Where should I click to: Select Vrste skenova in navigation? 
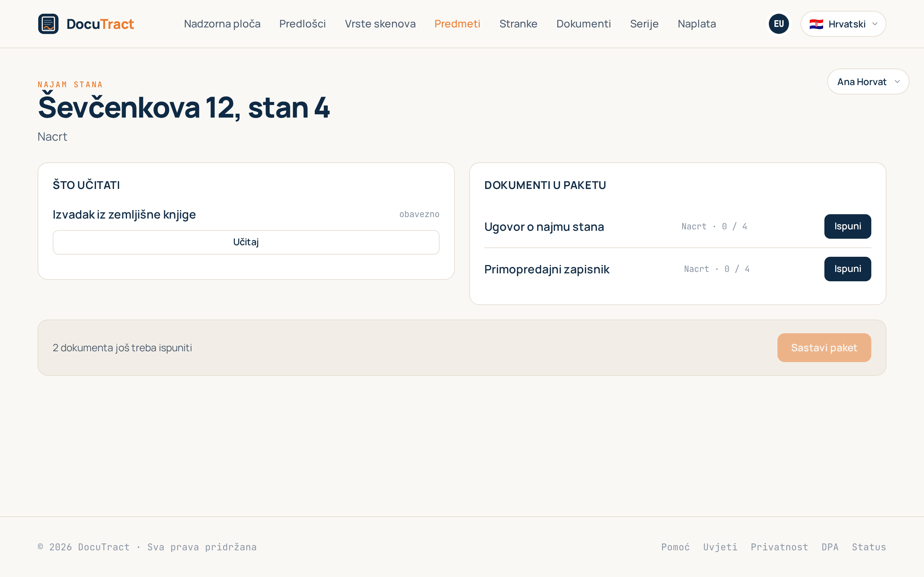380,24
